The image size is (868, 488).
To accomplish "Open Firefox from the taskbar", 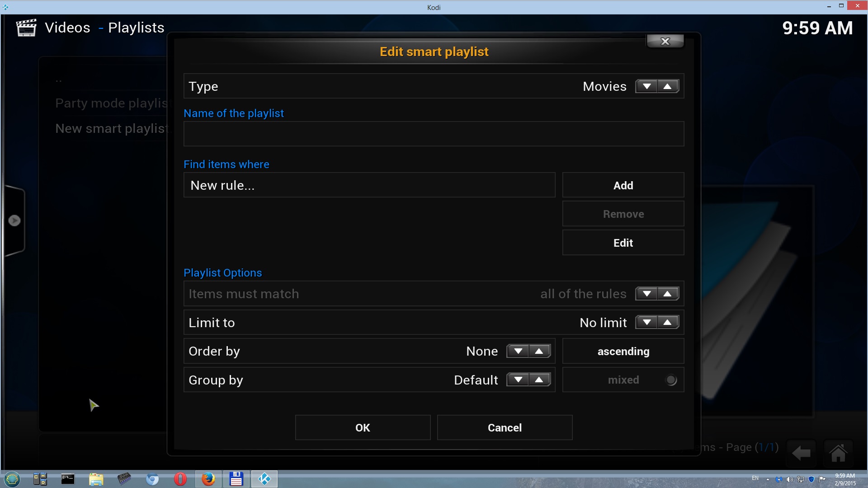I will [208, 479].
